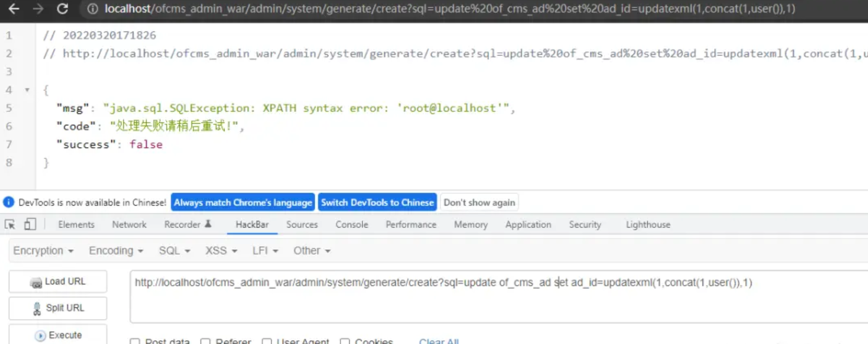Enable the User Agent checkbox
Image resolution: width=868 pixels, height=344 pixels.
click(266, 341)
